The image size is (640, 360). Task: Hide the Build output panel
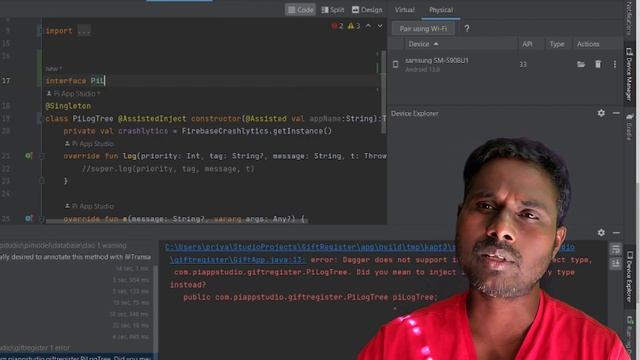point(616,233)
